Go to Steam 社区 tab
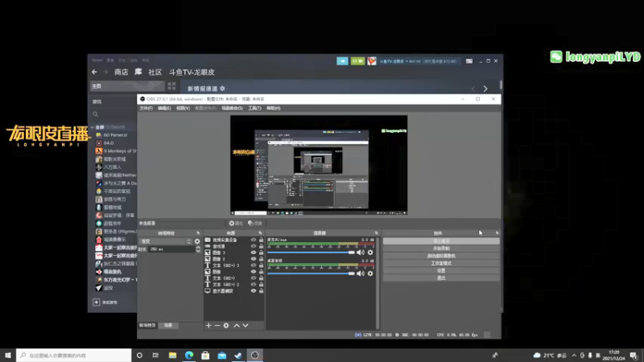This screenshot has height=362, width=644. pos(155,72)
